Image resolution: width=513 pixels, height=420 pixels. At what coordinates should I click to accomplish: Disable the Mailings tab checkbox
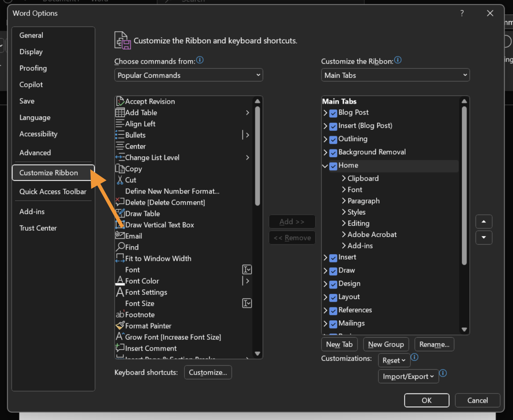(x=333, y=324)
